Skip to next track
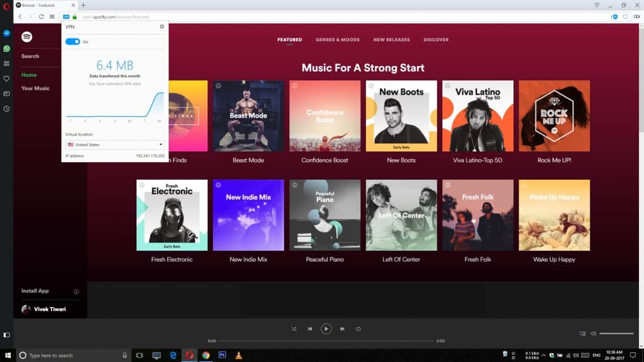The image size is (644, 362). [x=342, y=329]
